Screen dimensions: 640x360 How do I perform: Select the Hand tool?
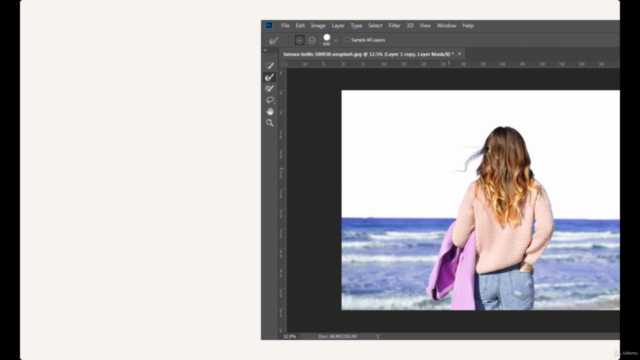pyautogui.click(x=270, y=111)
